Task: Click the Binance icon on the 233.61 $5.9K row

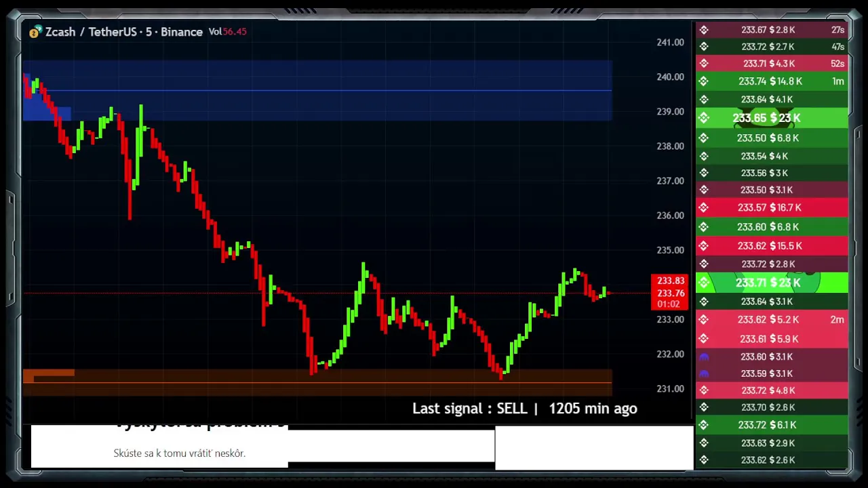Action: tap(704, 338)
